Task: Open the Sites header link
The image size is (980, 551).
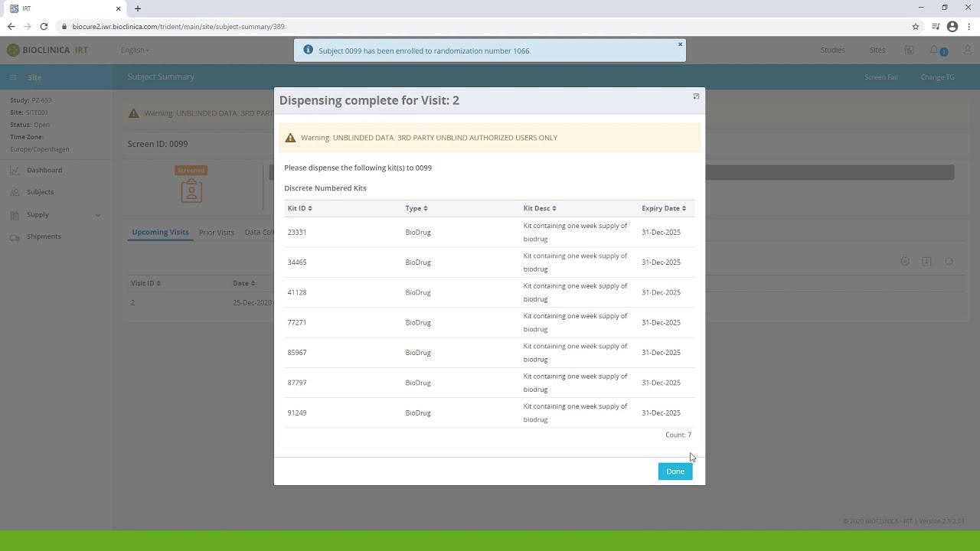Action: coord(877,51)
